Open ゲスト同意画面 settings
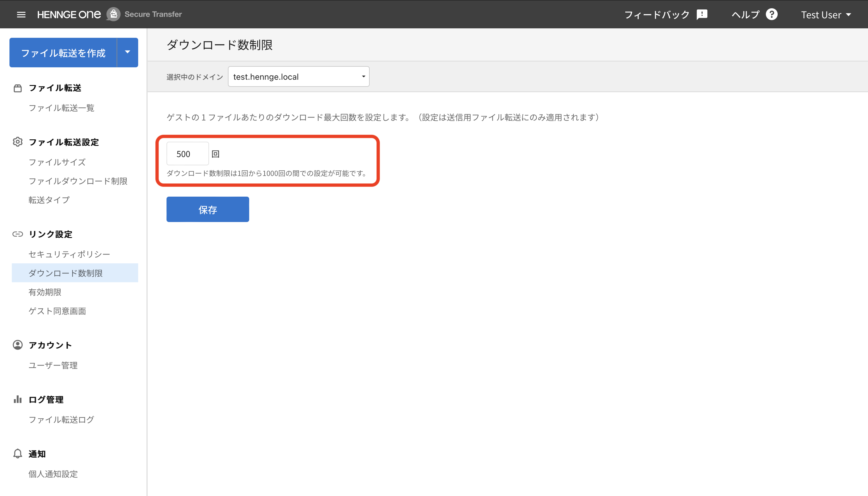Screen dimensions: 868x496 [x=57, y=311]
